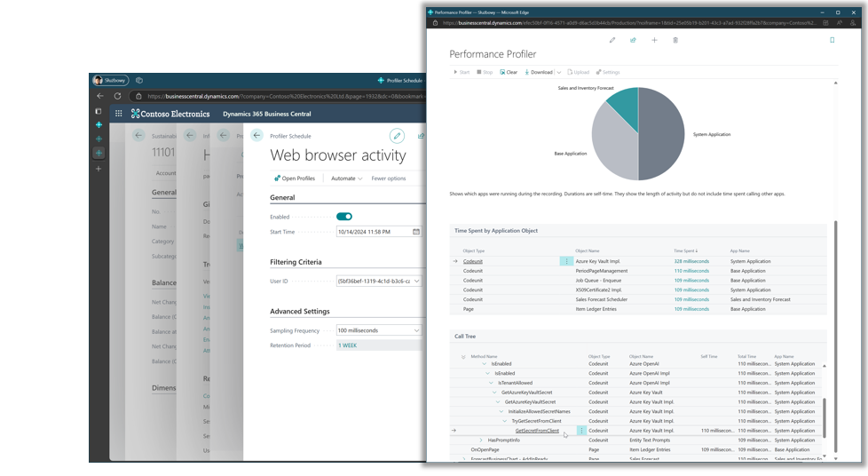The width and height of the screenshot is (868, 476).
Task: Collapse the IsEnabled node for Azure OpenAI
Action: 485,364
